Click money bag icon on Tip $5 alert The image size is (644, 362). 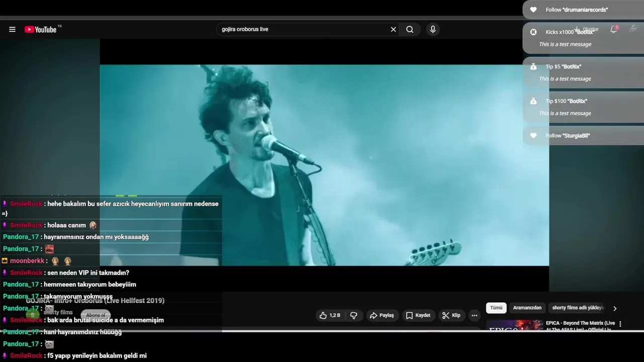[x=533, y=66]
